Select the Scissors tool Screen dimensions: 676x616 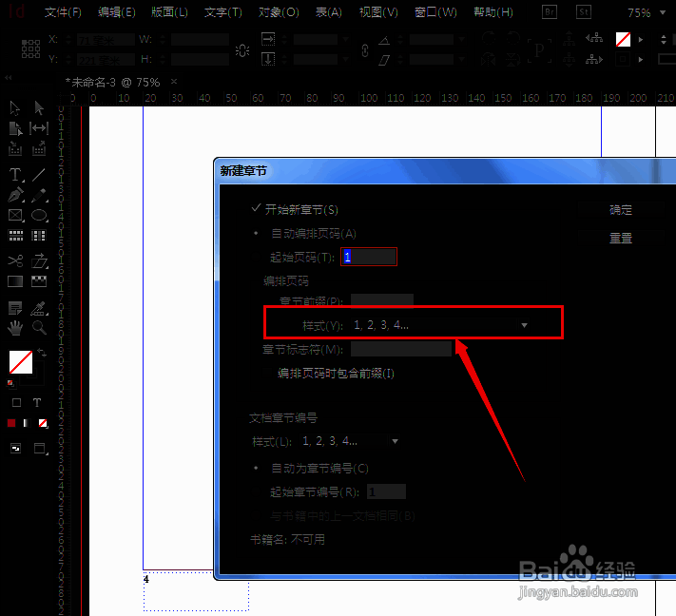click(x=15, y=260)
